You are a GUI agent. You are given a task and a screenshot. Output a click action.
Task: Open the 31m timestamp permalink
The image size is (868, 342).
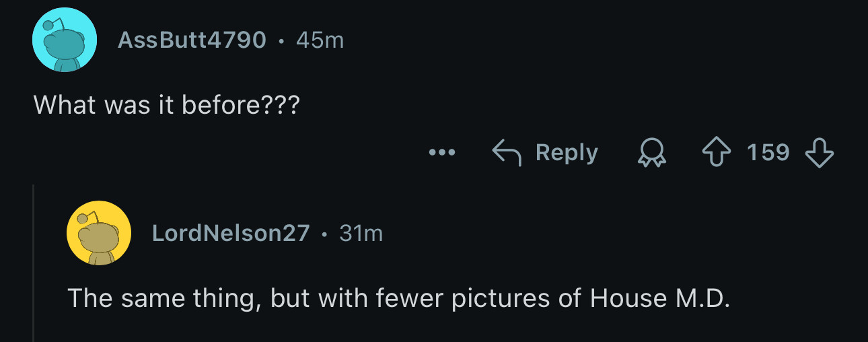coord(361,233)
